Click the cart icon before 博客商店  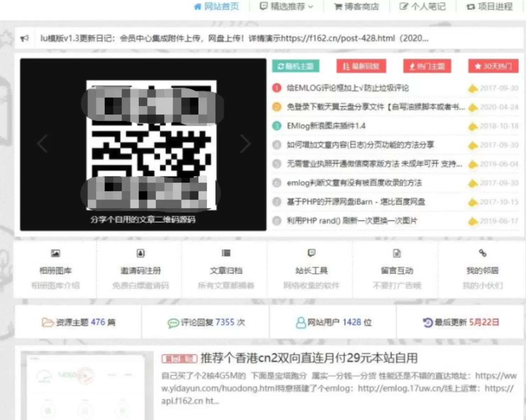click(x=338, y=6)
